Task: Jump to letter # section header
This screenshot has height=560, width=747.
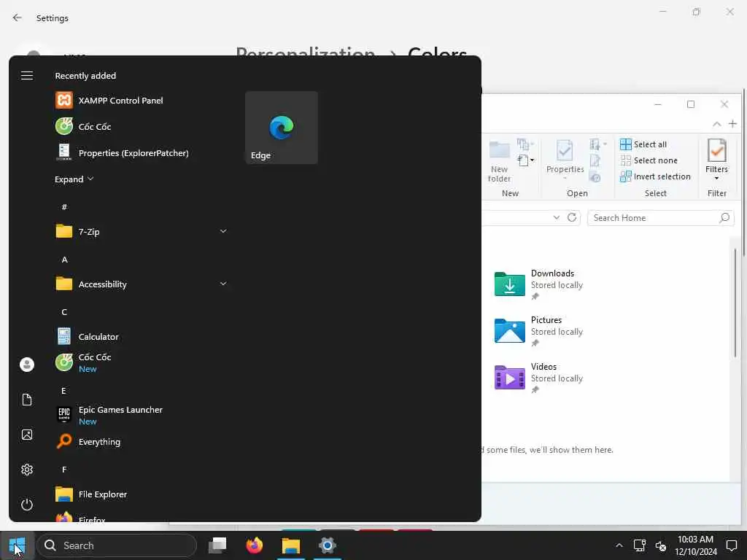Action: pos(64,206)
